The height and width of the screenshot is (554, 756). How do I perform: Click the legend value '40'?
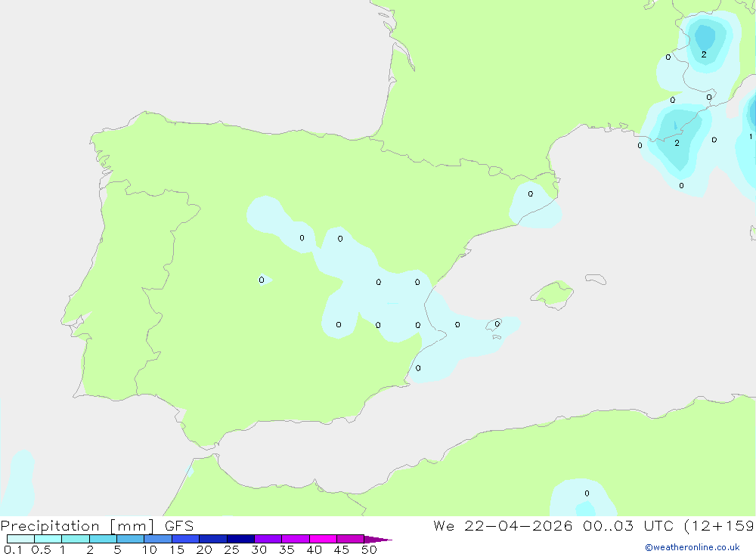point(314,549)
